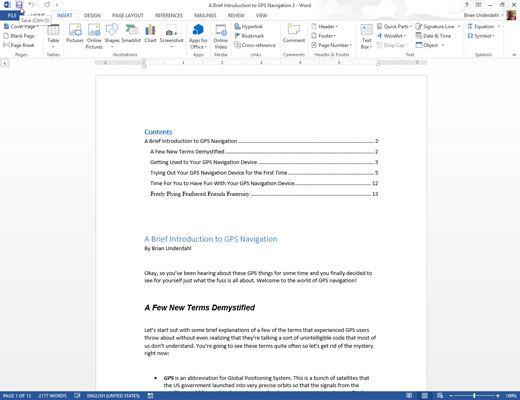Insert a Text Box

coord(366,36)
